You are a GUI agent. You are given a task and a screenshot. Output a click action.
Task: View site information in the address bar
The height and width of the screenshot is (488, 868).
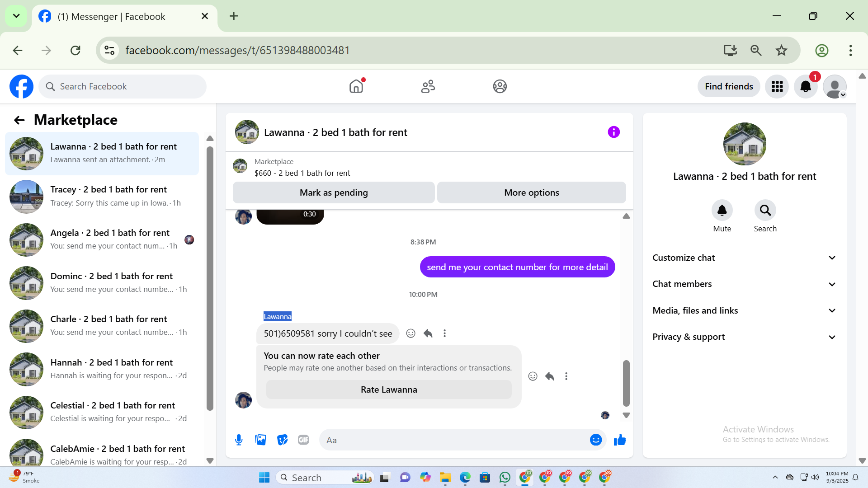(109, 50)
